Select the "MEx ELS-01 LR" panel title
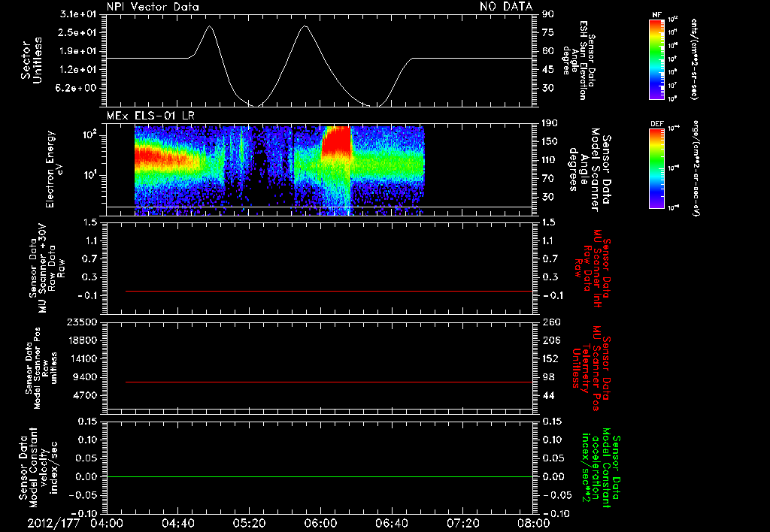Image resolution: width=770 pixels, height=532 pixels. coord(150,116)
